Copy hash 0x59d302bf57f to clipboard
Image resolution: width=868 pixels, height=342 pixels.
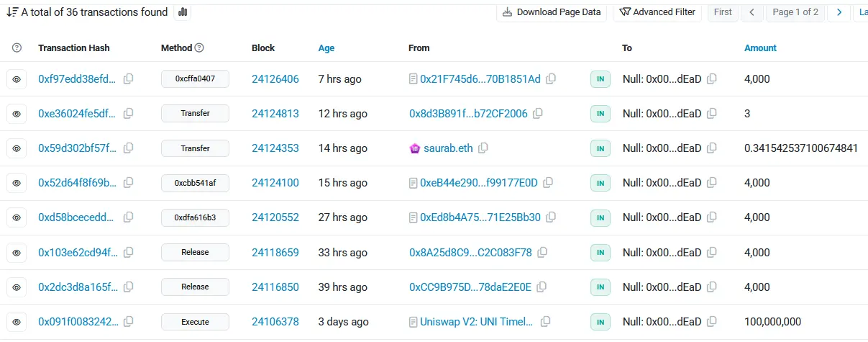click(x=129, y=148)
